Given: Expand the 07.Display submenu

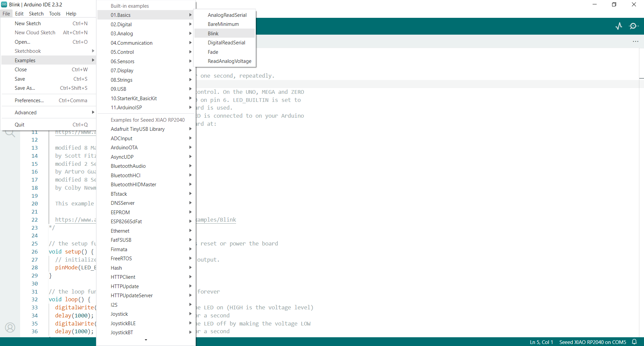Looking at the screenshot, I should (146, 71).
